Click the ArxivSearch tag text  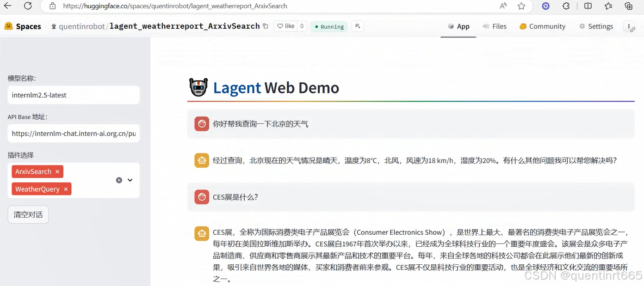pyautogui.click(x=33, y=171)
